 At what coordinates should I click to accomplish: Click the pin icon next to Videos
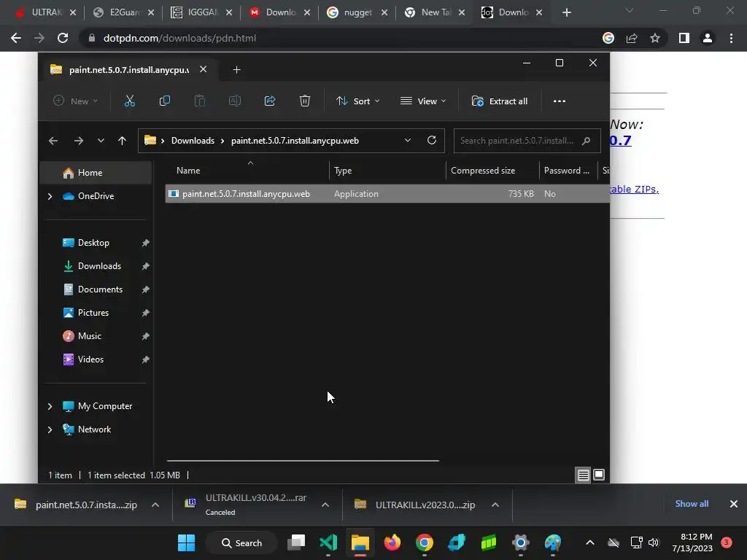tap(145, 359)
